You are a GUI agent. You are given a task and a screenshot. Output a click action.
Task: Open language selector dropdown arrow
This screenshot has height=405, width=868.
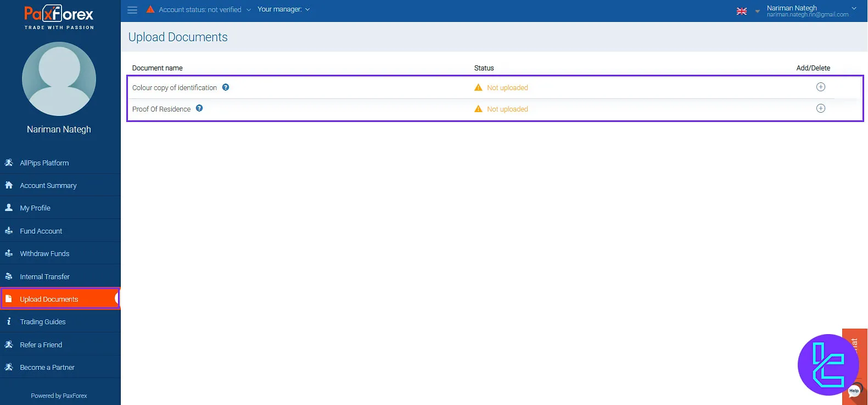[758, 11]
